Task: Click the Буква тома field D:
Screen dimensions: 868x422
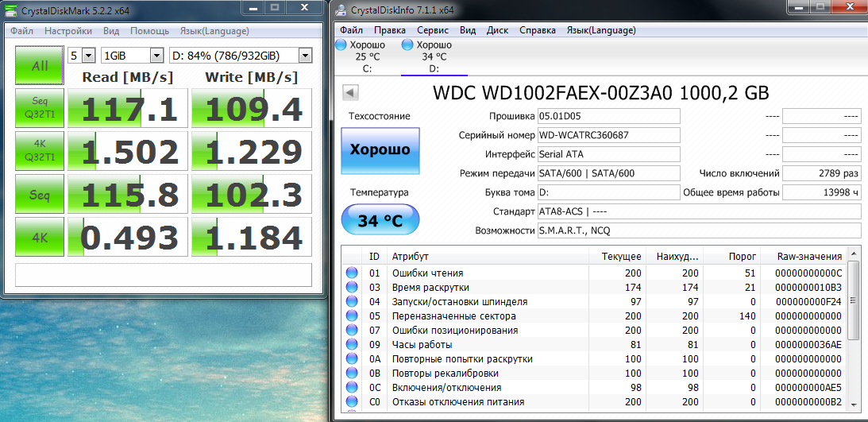Action: [608, 192]
